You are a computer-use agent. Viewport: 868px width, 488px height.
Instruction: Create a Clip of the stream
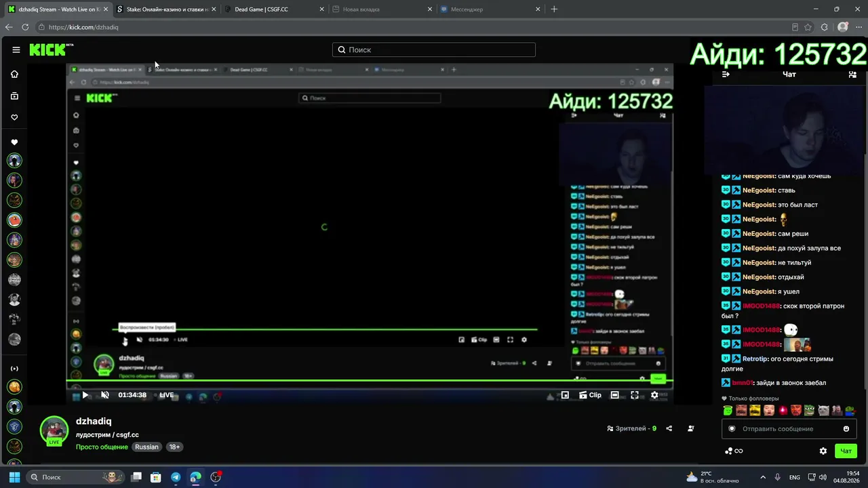pyautogui.click(x=590, y=395)
